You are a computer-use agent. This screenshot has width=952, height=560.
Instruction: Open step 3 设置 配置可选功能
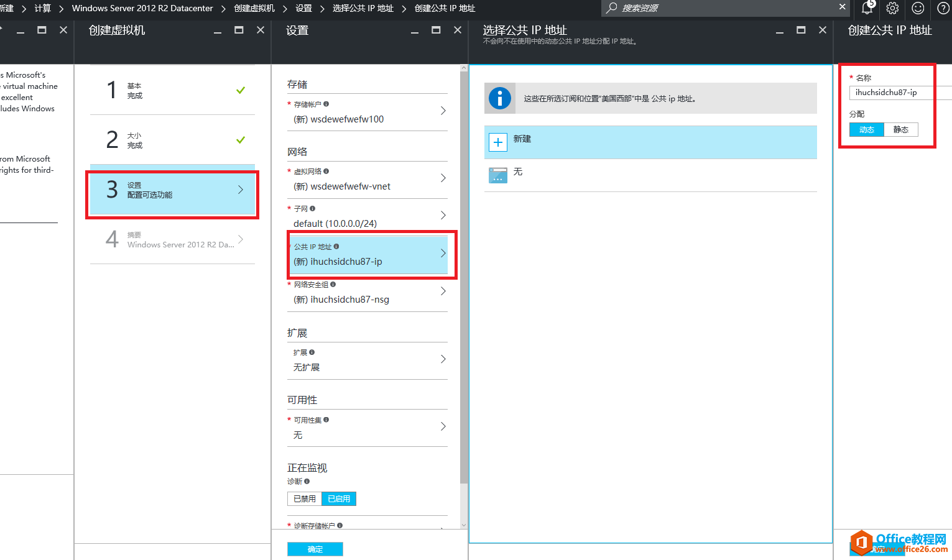(x=172, y=190)
